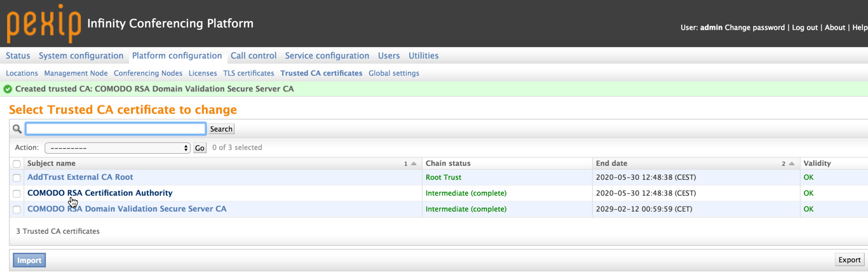This screenshot has width=868, height=272.
Task: Click the search magnifier icon
Action: click(x=17, y=129)
